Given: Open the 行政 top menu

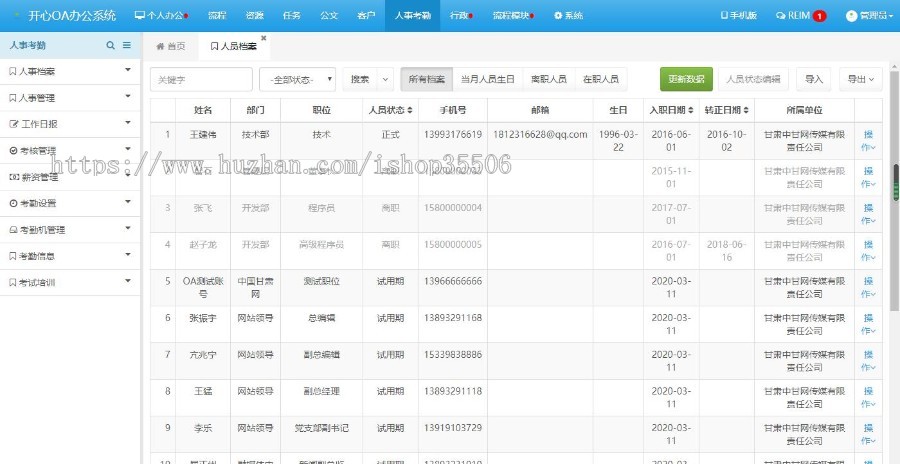Looking at the screenshot, I should coord(461,16).
